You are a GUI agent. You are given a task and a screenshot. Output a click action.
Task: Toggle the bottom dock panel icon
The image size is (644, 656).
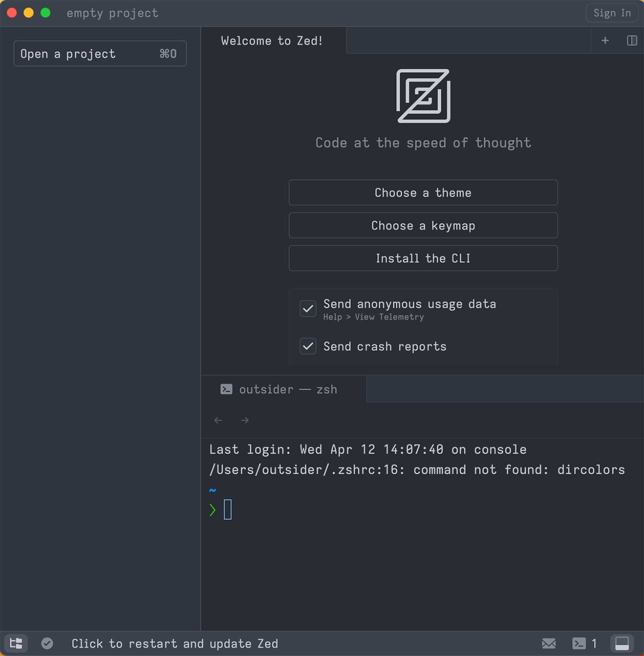click(622, 643)
